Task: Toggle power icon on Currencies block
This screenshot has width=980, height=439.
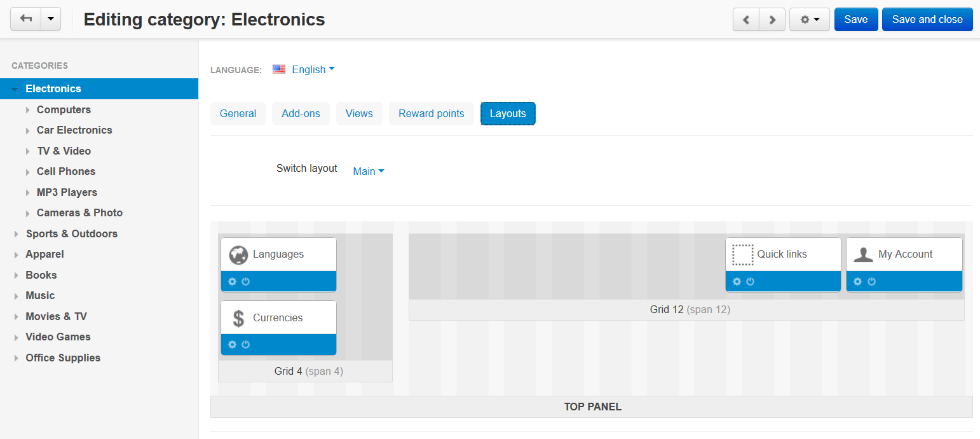Action: click(246, 344)
